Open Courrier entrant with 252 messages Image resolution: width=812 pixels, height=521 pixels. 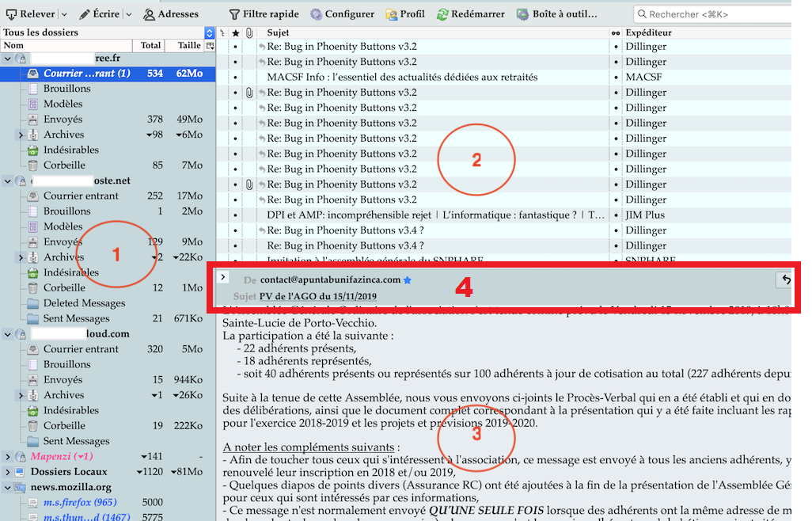coord(108,196)
